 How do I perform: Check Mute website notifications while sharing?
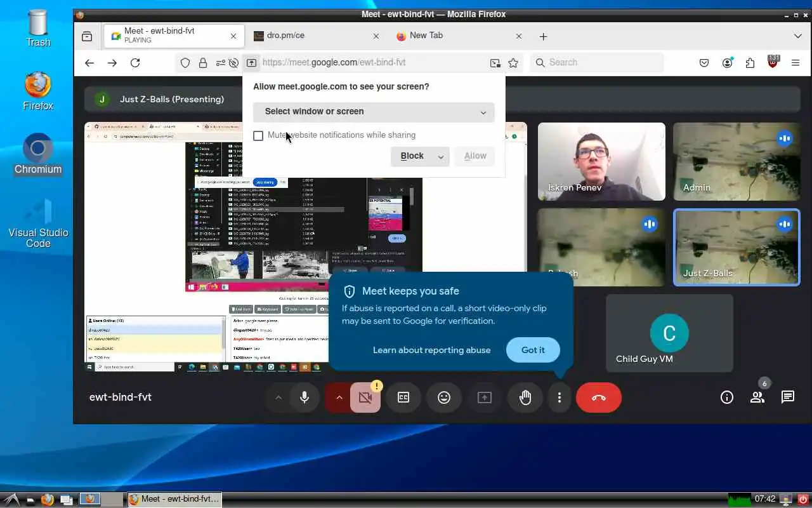258,136
